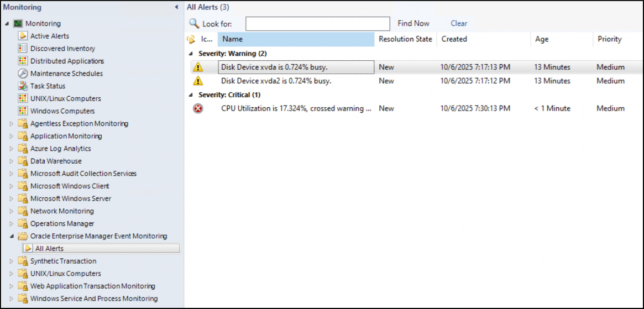
Task: Select All Alerts under Oracle Enterprise Manager
Action: coord(49,249)
